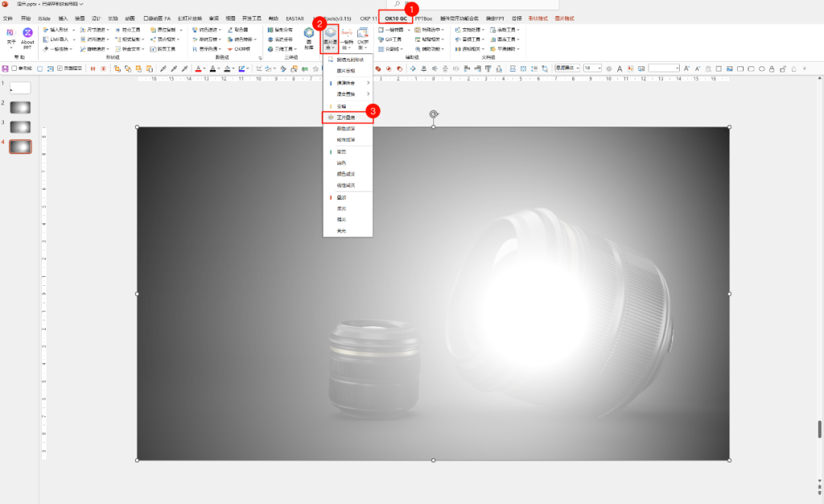Screen dimensions: 824x504
Task: Toggle the 页面框图 checkbox
Action: 60,69
